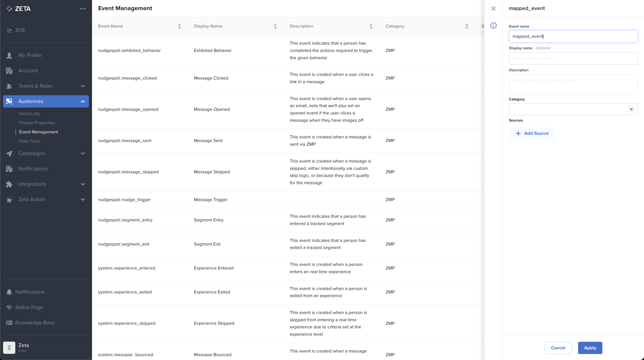Click the ZOE sparkle icon
This screenshot has height=360, width=644.
9,30
